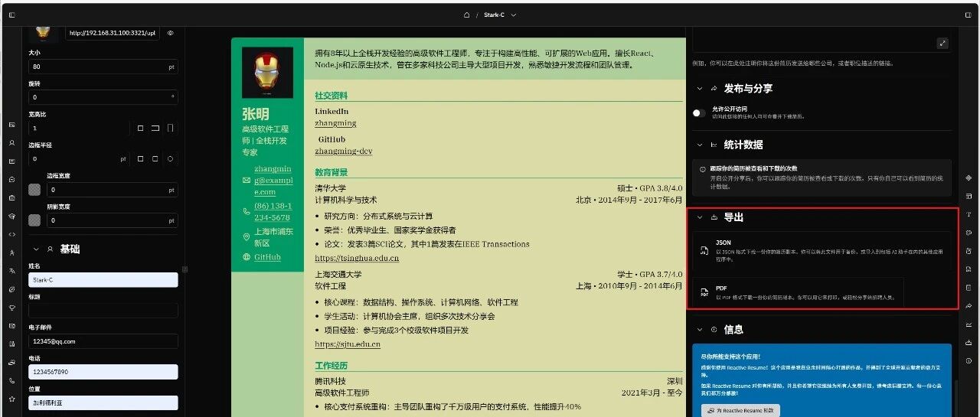
Task: Select the portrait rectangle aspect ratio option
Action: click(x=170, y=128)
